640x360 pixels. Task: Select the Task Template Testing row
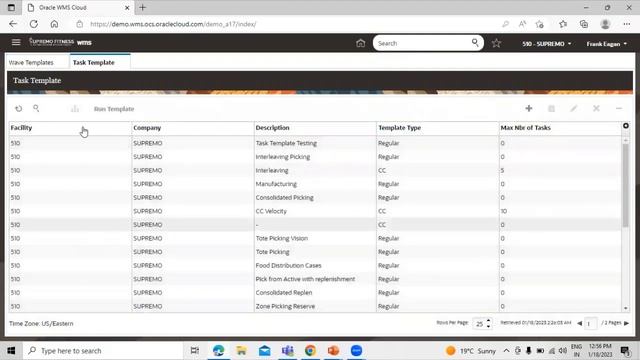pyautogui.click(x=315, y=143)
